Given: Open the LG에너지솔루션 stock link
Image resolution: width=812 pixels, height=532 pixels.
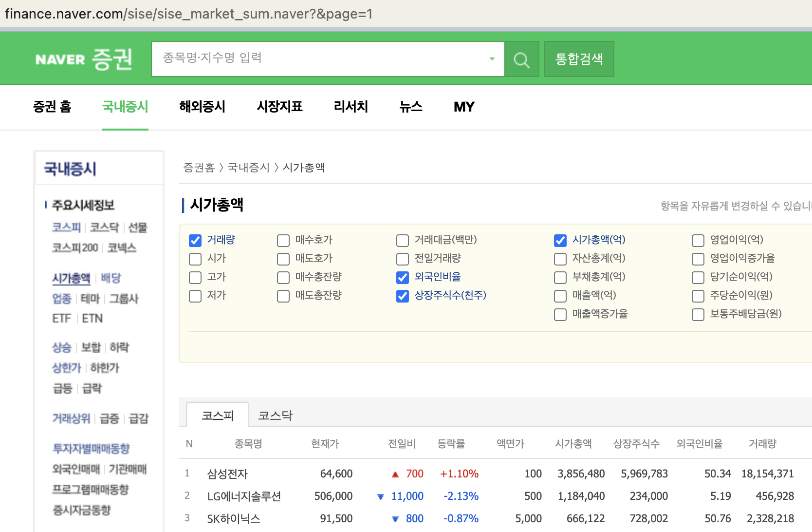Looking at the screenshot, I should pos(244,496).
